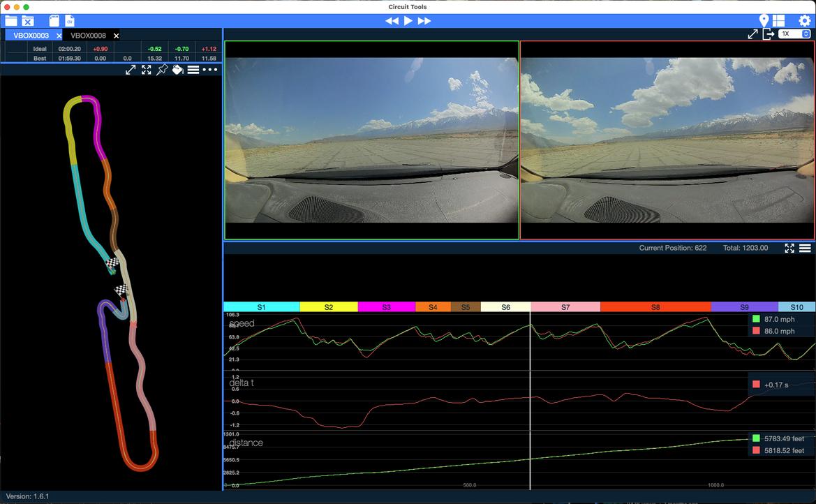Open the graph panel hamburger menu

point(805,248)
